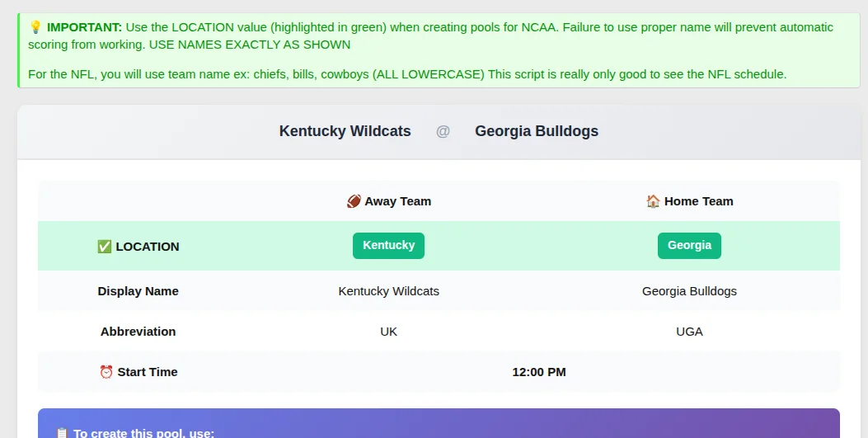Viewport: 868px width, 438px height.
Task: Click Georgia Bulldogs in the Display Name row
Action: (x=689, y=291)
